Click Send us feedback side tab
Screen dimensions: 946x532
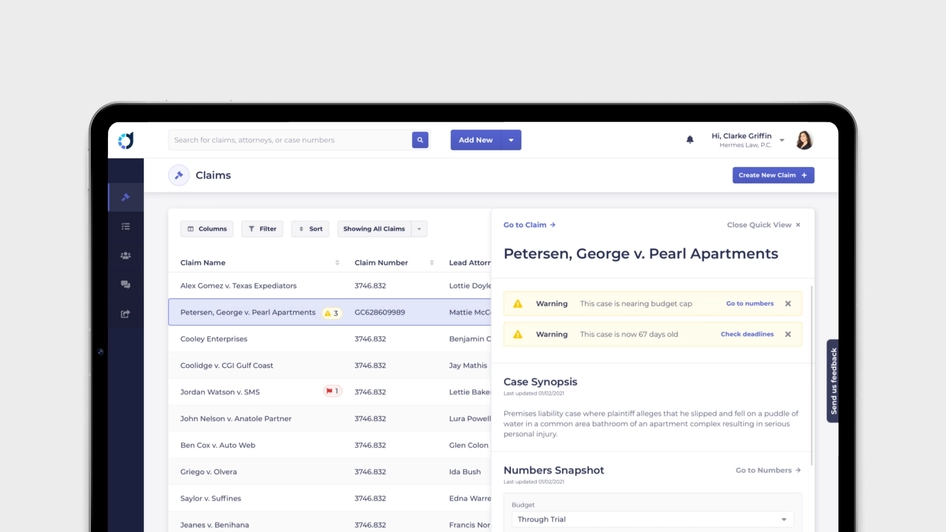coord(833,381)
